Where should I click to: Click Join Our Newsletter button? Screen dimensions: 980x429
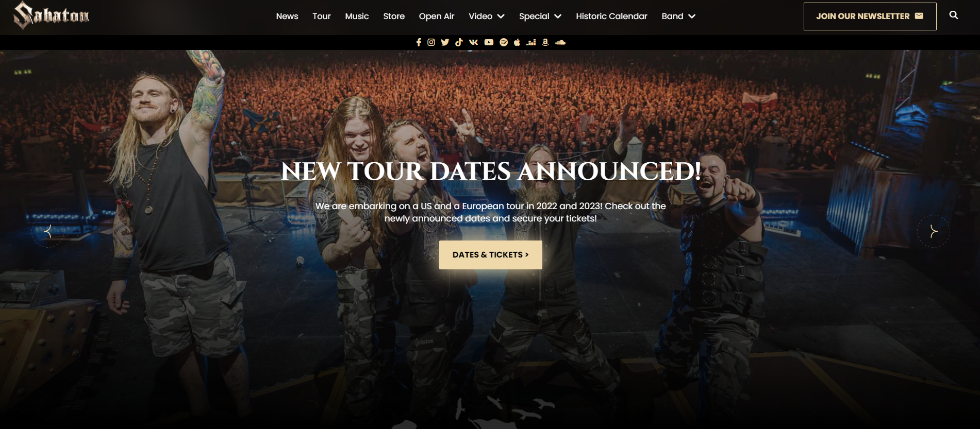tap(870, 16)
